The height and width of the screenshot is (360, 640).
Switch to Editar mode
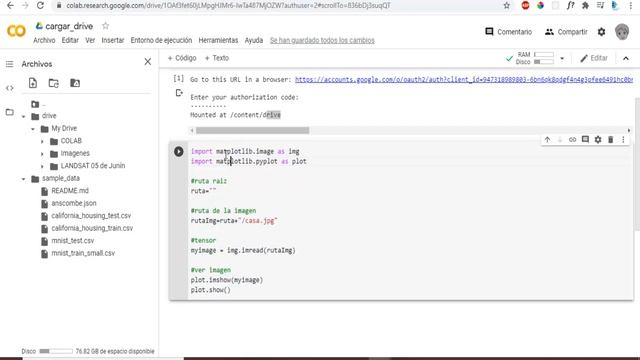pos(594,58)
